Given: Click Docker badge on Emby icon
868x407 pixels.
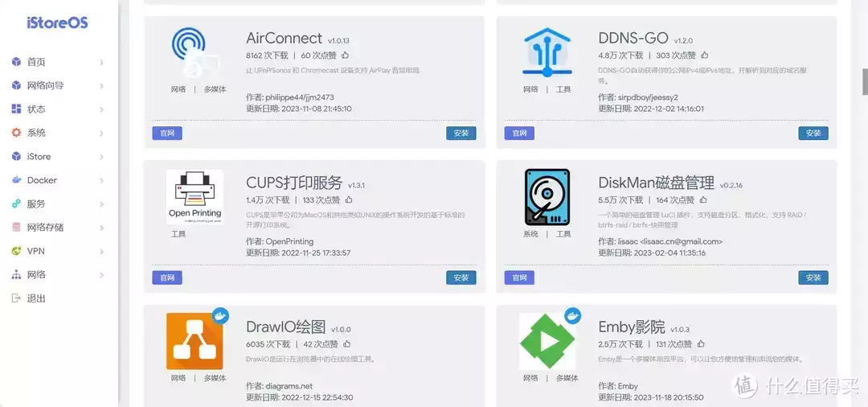Looking at the screenshot, I should [573, 316].
